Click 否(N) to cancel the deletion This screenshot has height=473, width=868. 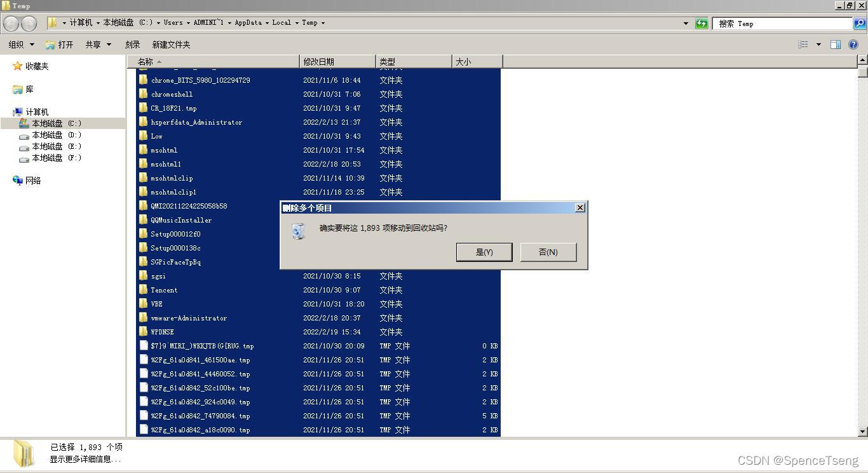[548, 252]
